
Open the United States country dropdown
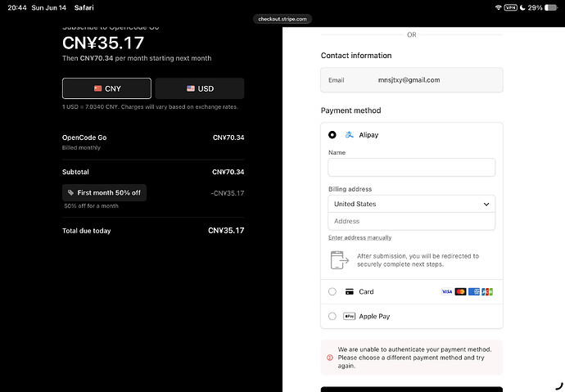point(412,204)
